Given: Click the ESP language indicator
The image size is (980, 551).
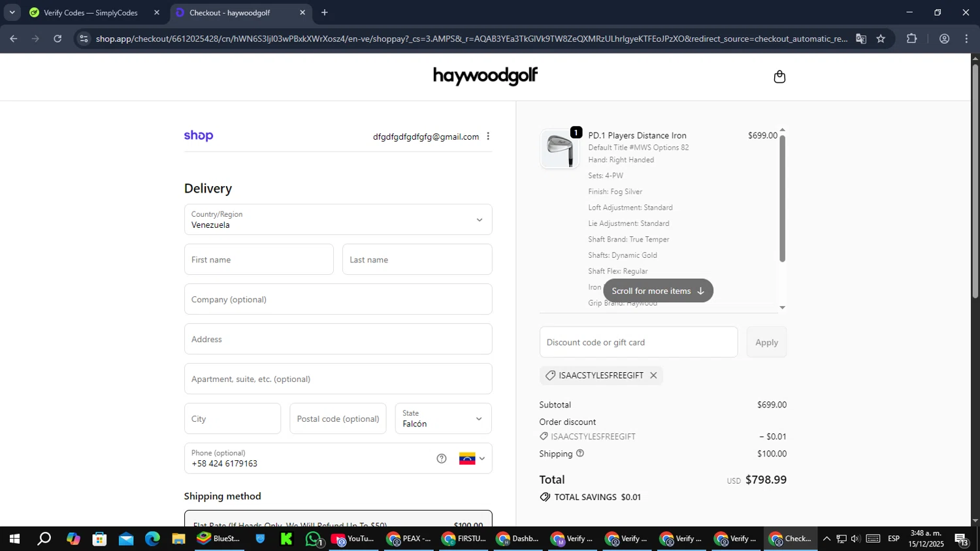Looking at the screenshot, I should click(894, 539).
